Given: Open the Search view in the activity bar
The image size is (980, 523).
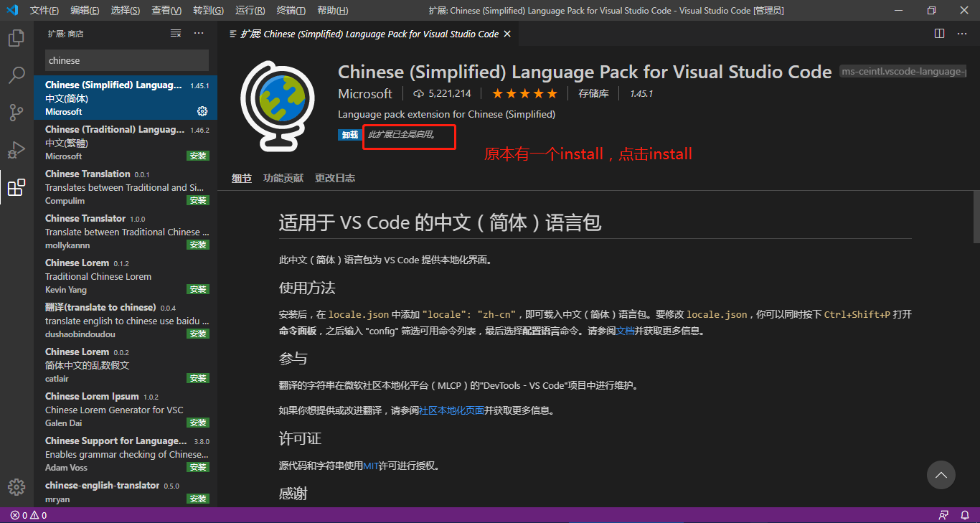Looking at the screenshot, I should click(16, 75).
